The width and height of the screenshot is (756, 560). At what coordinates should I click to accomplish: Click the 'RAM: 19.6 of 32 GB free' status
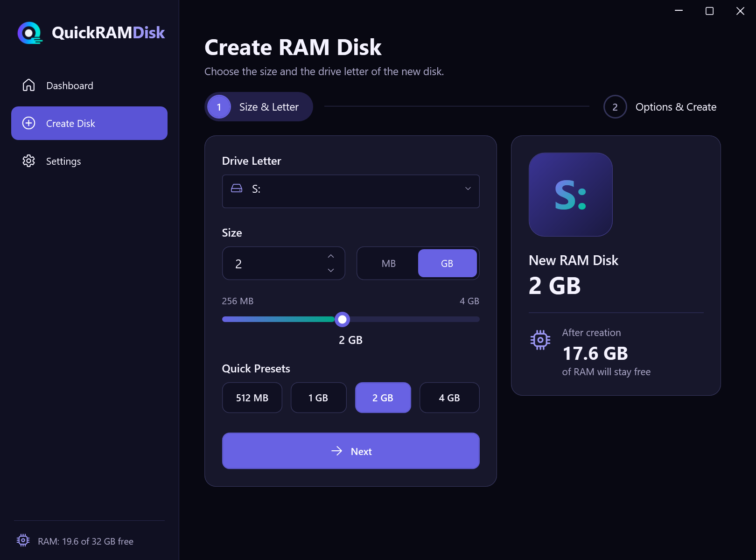pos(85,541)
